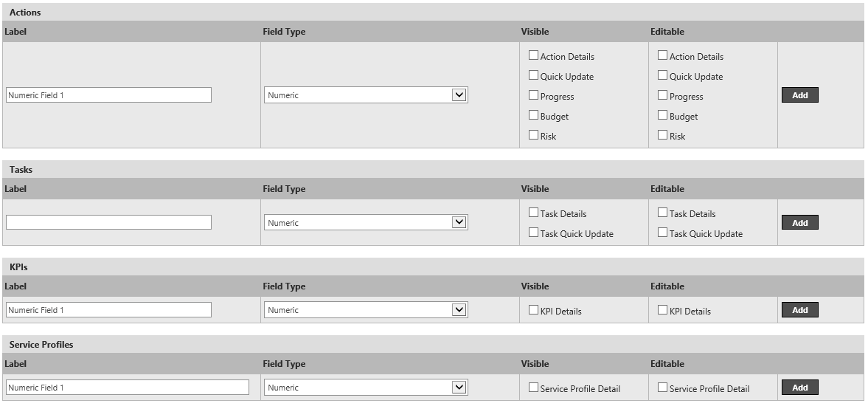Image resolution: width=868 pixels, height=409 pixels.
Task: Click the empty Tasks Label input field
Action: tap(108, 222)
